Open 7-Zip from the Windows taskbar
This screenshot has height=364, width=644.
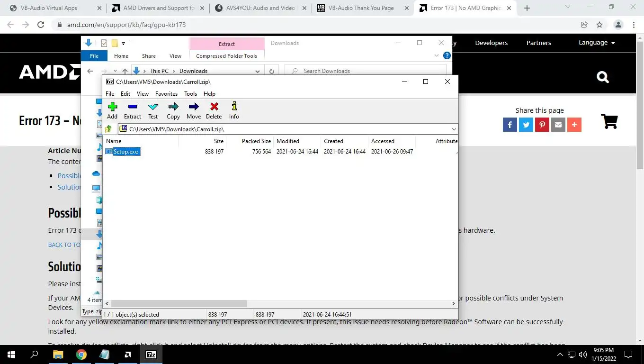tap(151, 355)
